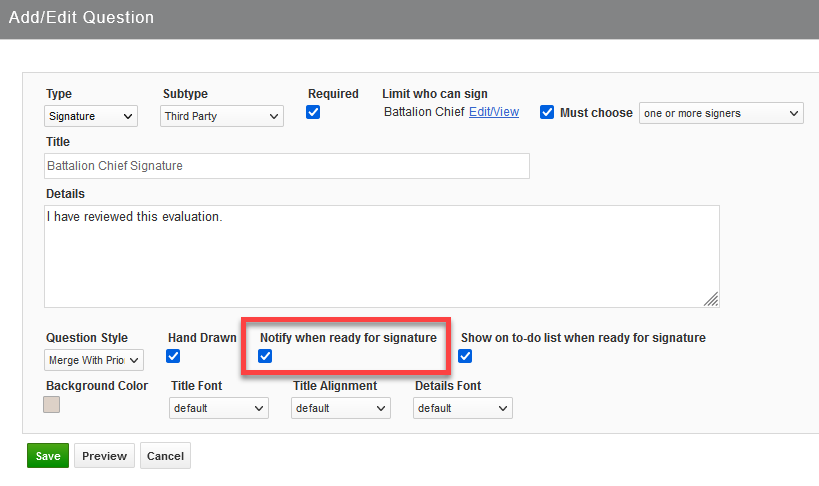Open the Background Color swatch picker
819x486 pixels.
51,404
